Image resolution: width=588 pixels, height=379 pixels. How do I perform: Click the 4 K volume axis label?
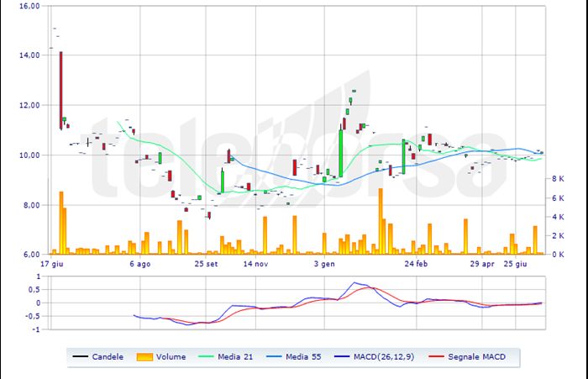pyautogui.click(x=558, y=217)
